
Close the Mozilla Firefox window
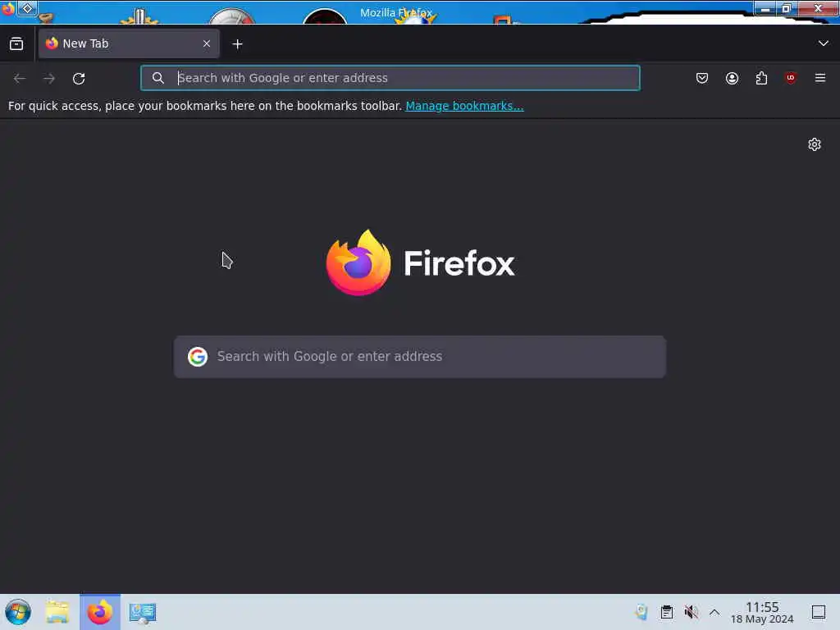pyautogui.click(x=818, y=8)
